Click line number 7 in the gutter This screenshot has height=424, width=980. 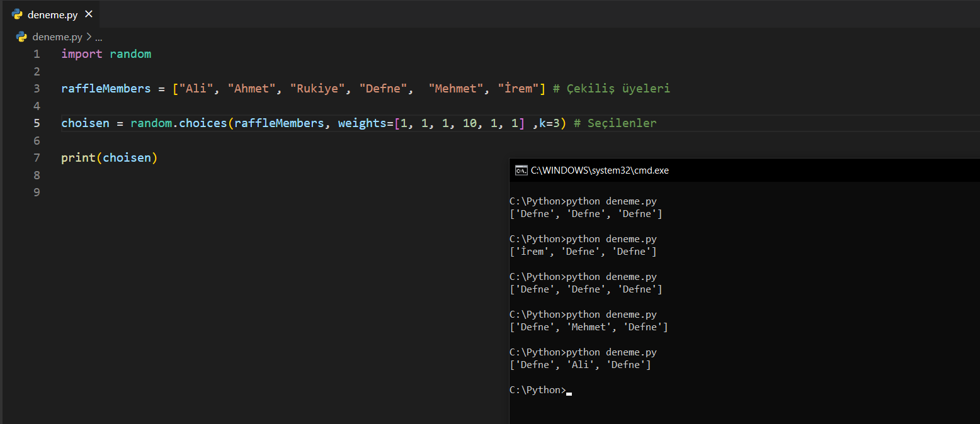pos(37,158)
